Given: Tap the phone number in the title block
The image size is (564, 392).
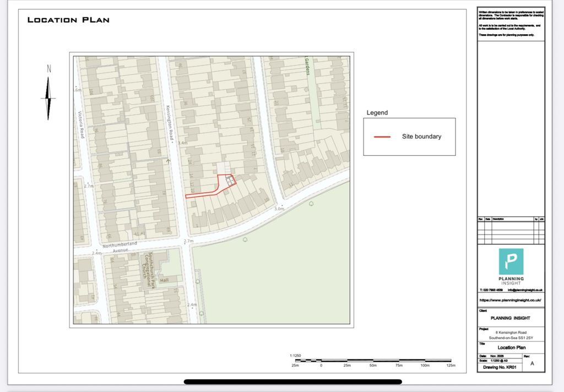Looking at the screenshot, I should coord(491,290).
